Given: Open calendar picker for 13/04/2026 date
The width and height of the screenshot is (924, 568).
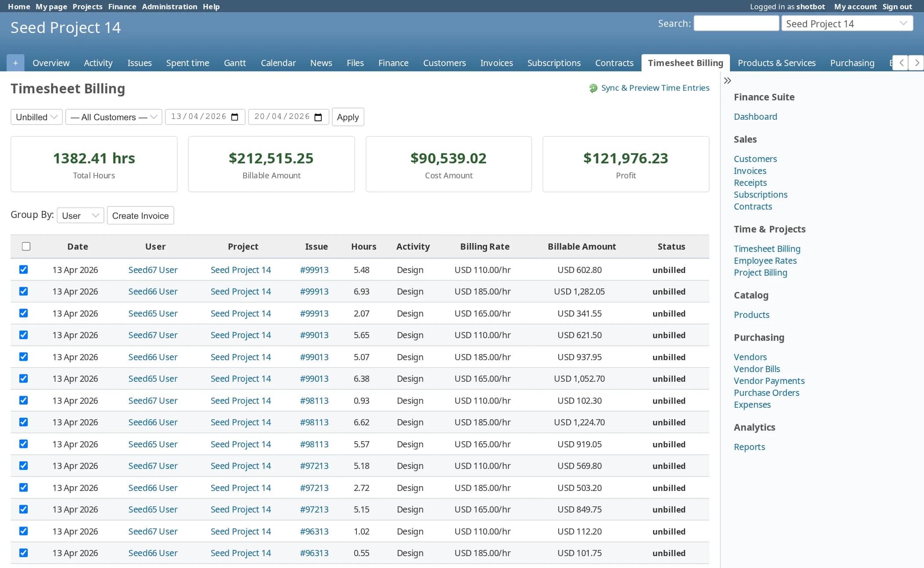Looking at the screenshot, I should pyautogui.click(x=235, y=117).
